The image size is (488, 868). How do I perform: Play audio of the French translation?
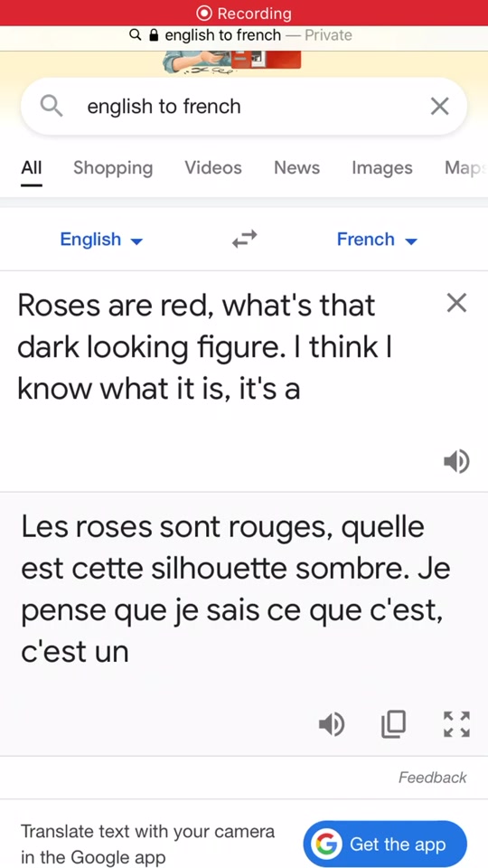coord(332,724)
